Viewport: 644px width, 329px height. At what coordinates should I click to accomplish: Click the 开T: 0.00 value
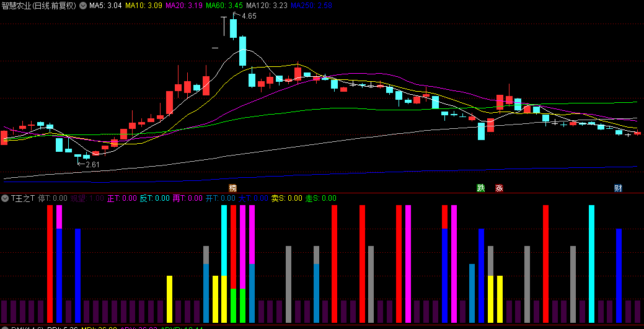pyautogui.click(x=221, y=198)
